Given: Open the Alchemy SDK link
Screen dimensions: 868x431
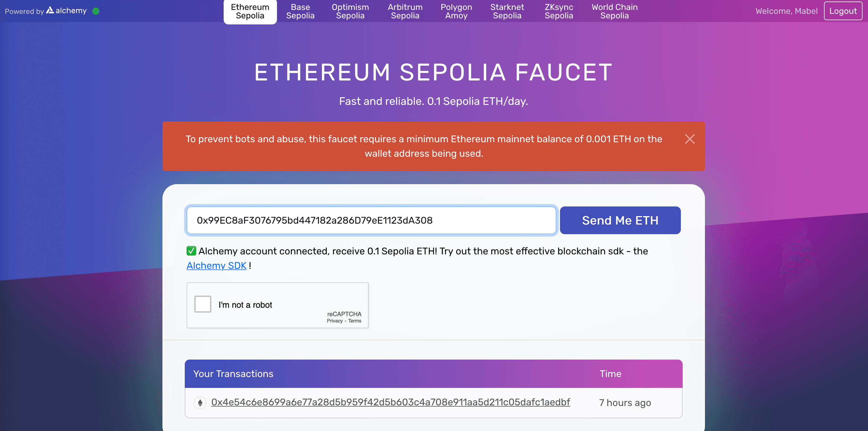Looking at the screenshot, I should [216, 266].
